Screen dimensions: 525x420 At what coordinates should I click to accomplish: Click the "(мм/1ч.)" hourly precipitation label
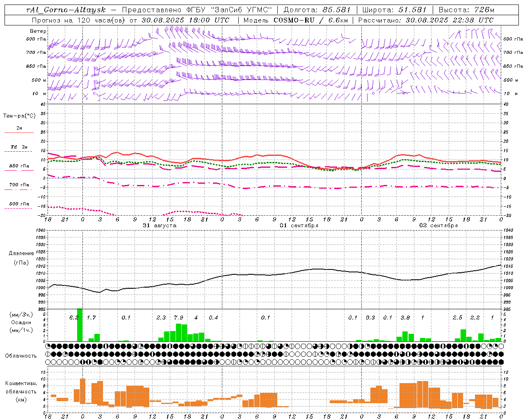(21, 330)
